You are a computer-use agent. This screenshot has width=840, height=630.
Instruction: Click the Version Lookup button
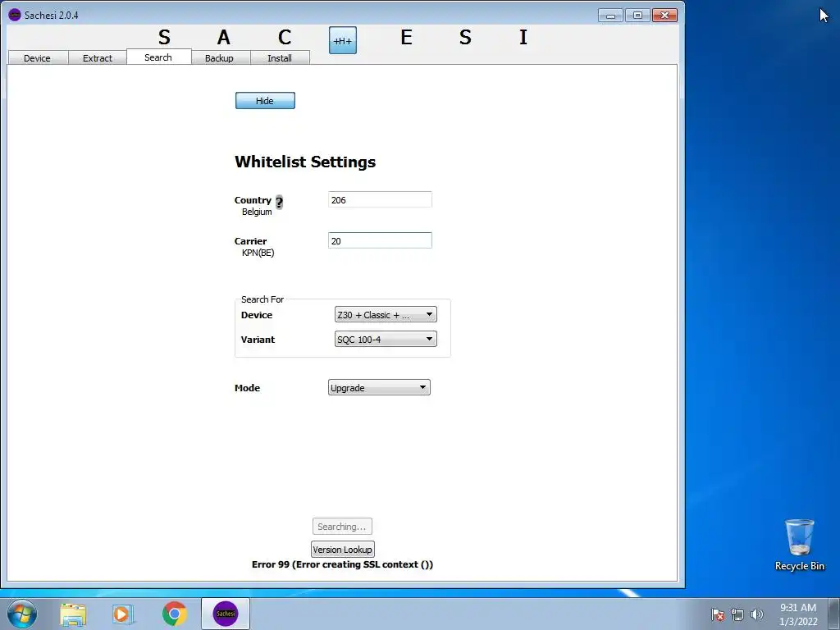click(342, 549)
